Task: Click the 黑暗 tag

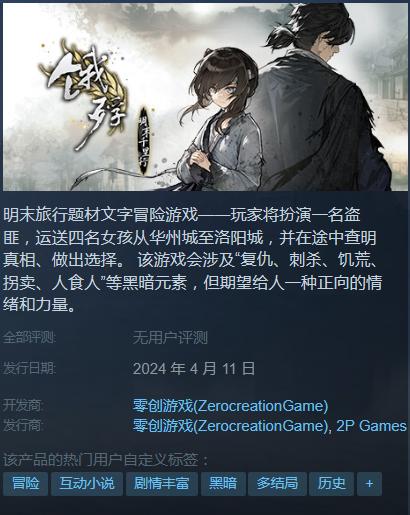Action: tap(223, 483)
